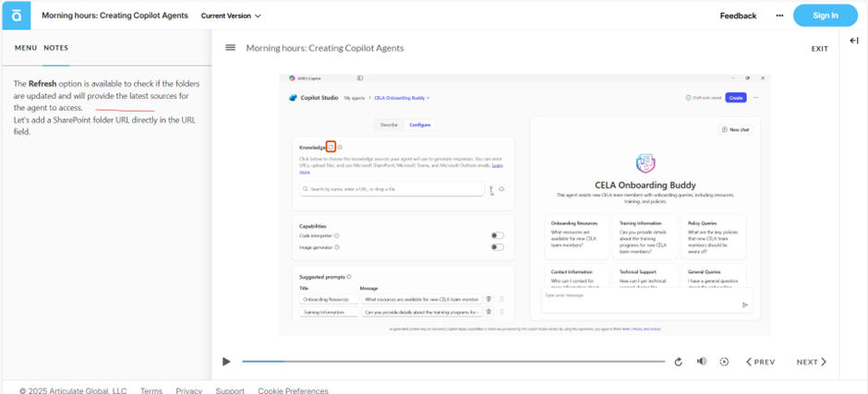Expand the CELA Onboarding Buddy breadcrumb dropdown
The image size is (868, 394).
coord(402,98)
